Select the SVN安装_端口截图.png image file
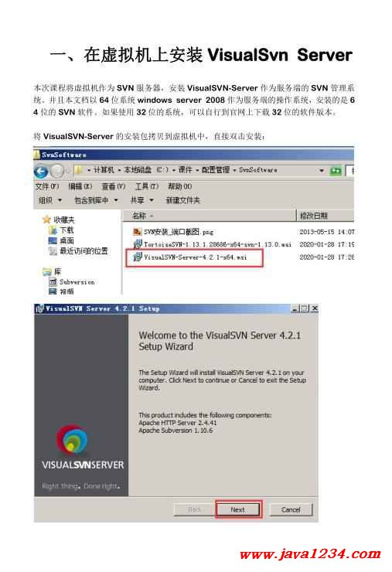Viewport: 392px width, 572px height. click(173, 232)
